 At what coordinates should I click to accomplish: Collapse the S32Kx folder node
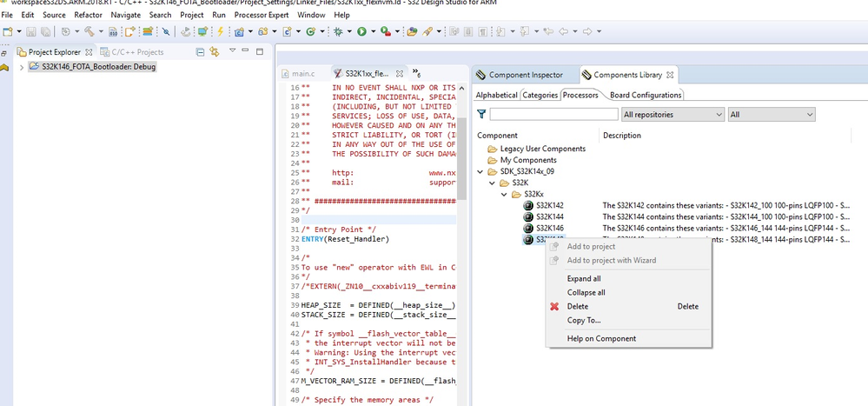coord(505,194)
